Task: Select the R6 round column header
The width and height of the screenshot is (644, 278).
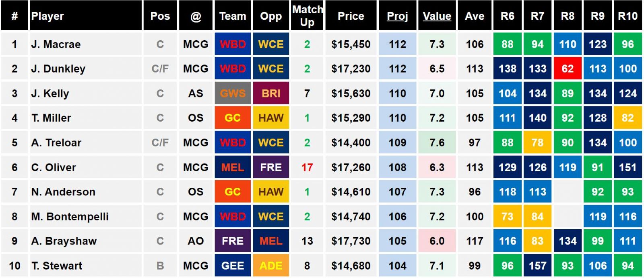Action: tap(507, 16)
